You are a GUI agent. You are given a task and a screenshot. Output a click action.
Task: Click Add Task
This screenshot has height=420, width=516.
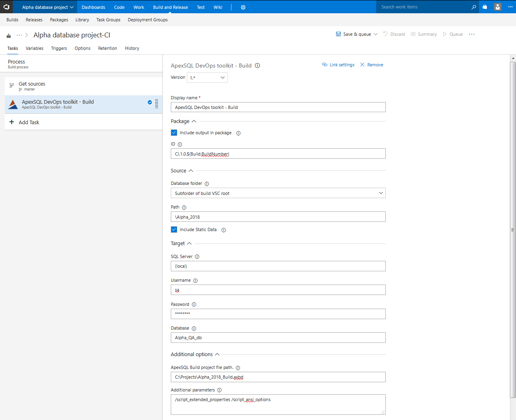coord(24,122)
